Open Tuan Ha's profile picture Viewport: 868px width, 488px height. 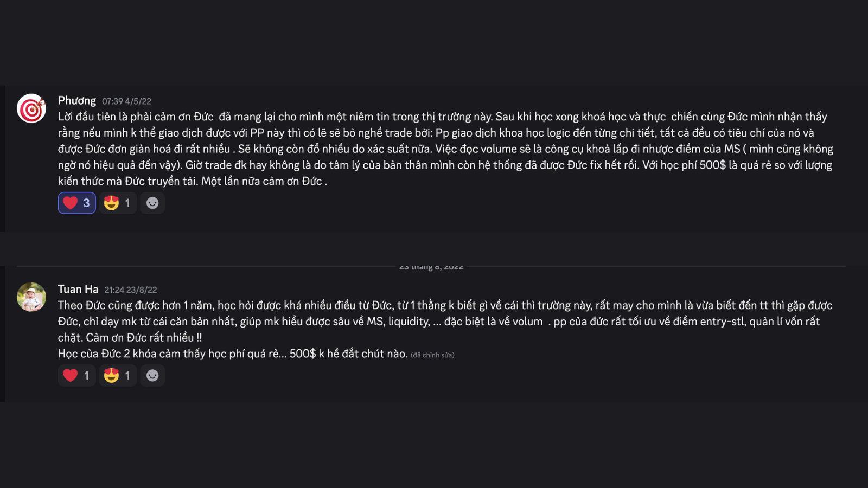[x=31, y=297]
